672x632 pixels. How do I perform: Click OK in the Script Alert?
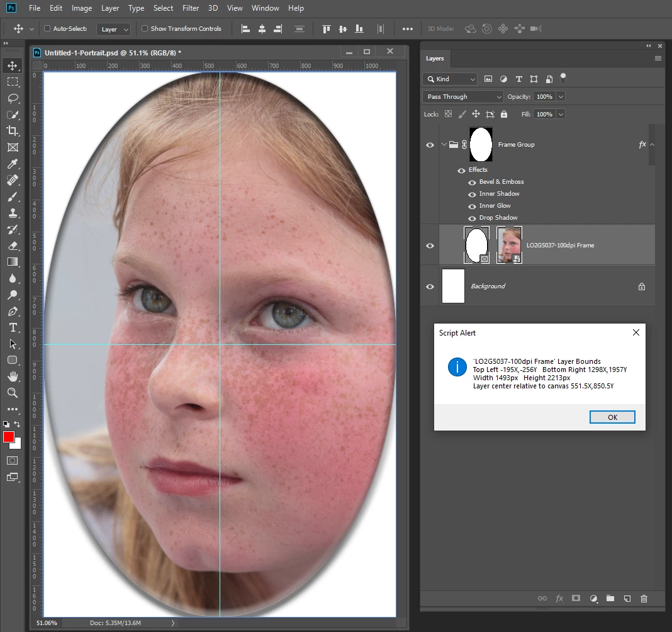point(612,417)
